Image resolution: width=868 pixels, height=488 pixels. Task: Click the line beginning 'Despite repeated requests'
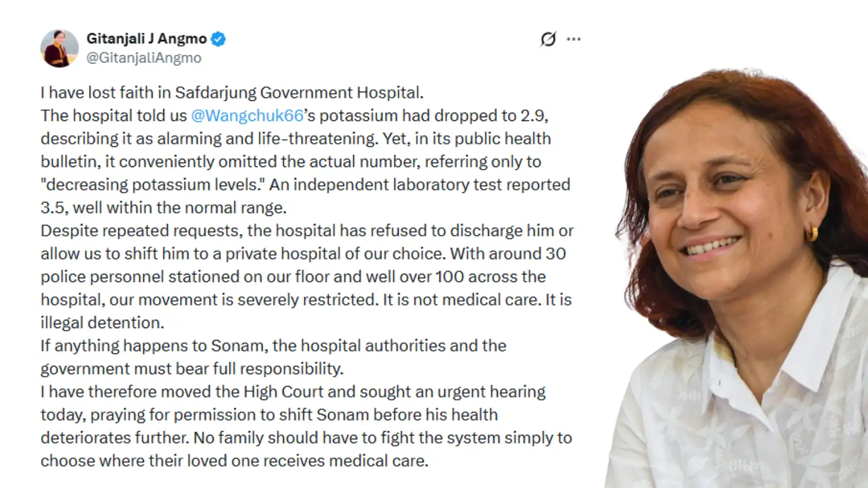point(307,231)
